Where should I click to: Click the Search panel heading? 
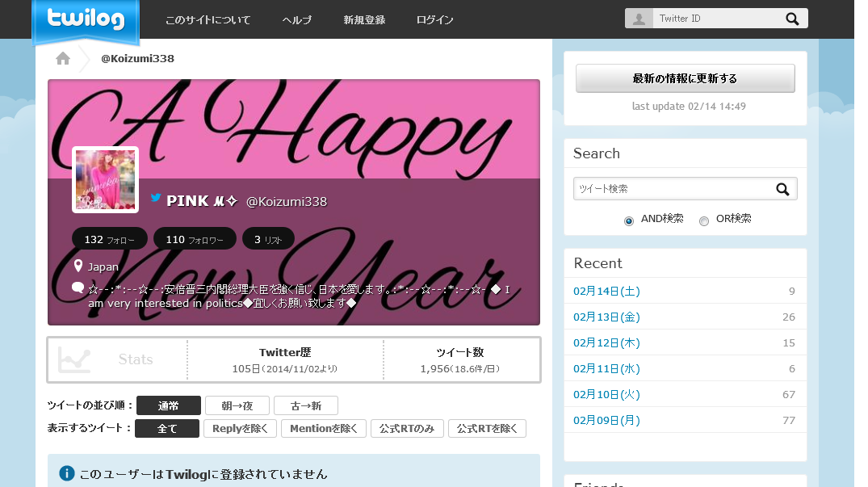pyautogui.click(x=596, y=153)
